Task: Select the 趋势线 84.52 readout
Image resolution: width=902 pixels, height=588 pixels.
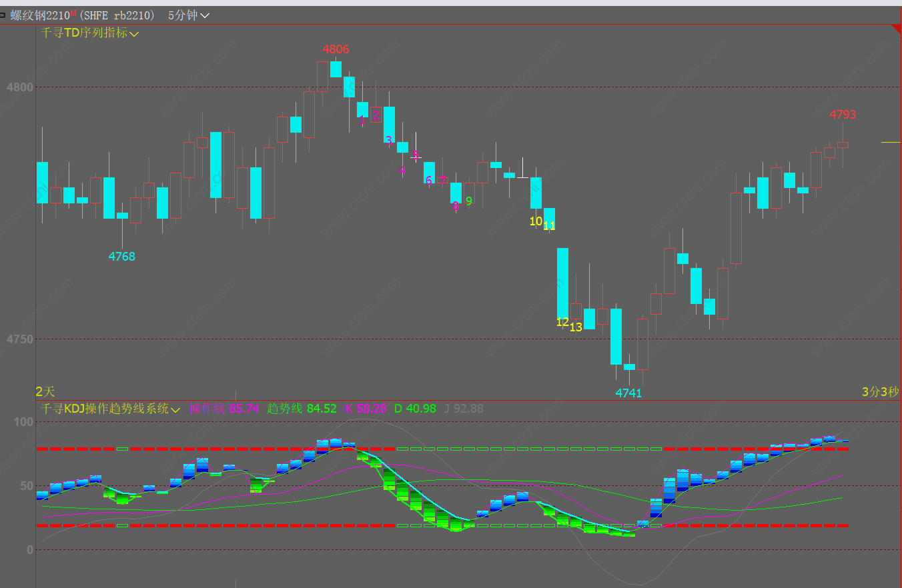Action: pos(302,409)
